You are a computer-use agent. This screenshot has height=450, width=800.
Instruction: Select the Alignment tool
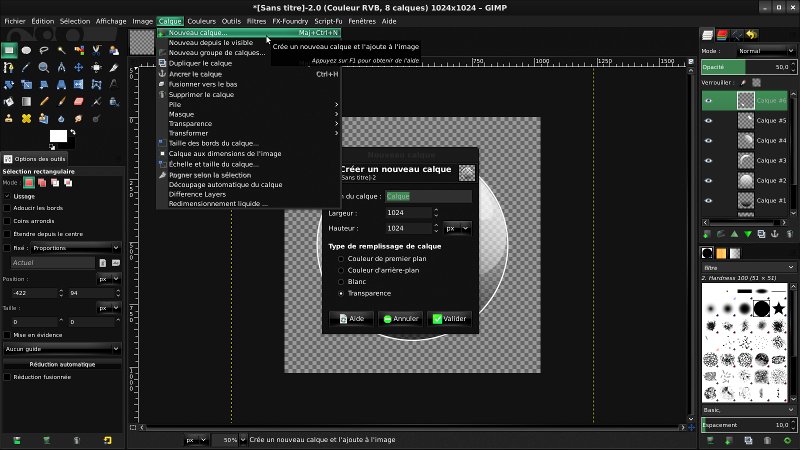[96, 67]
